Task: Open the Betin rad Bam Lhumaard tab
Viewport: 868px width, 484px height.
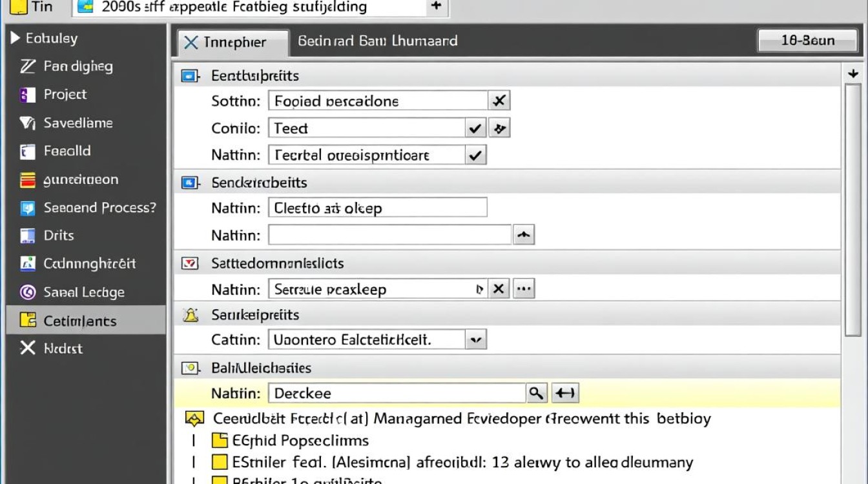Action: tap(377, 41)
